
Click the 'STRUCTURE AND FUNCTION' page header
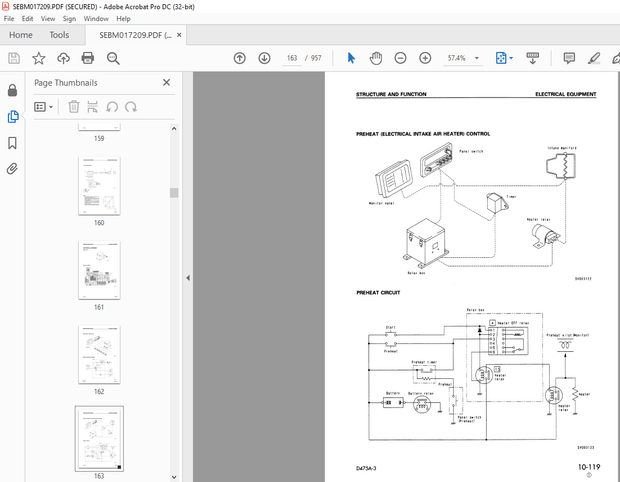coord(391,94)
